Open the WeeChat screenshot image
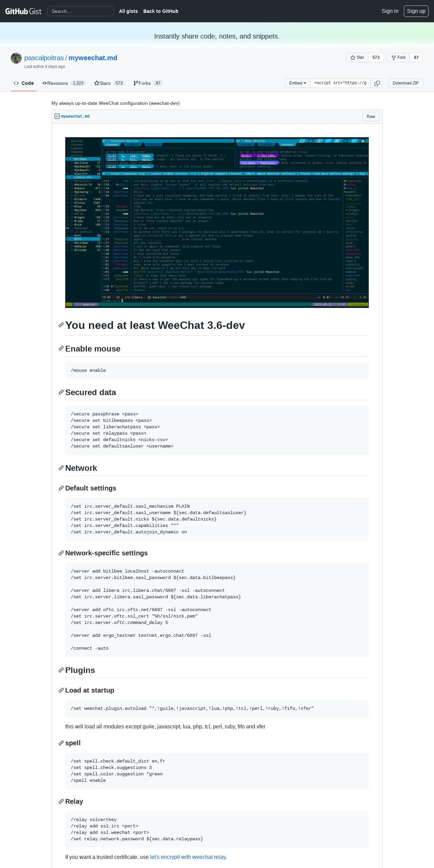 click(x=217, y=222)
